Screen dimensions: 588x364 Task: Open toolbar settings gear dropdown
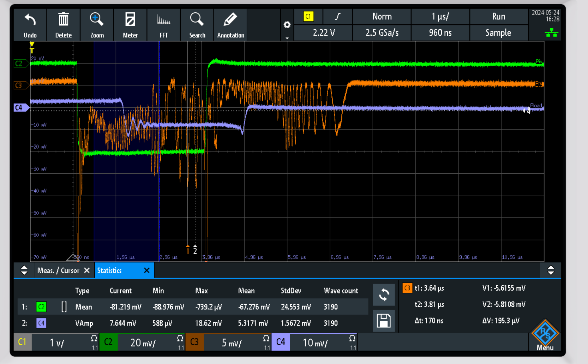point(287,25)
